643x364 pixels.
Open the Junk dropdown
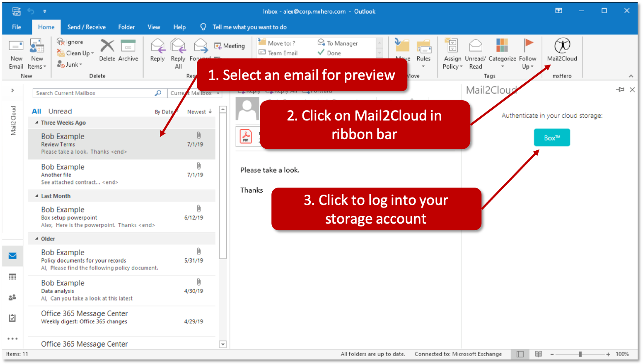[70, 64]
